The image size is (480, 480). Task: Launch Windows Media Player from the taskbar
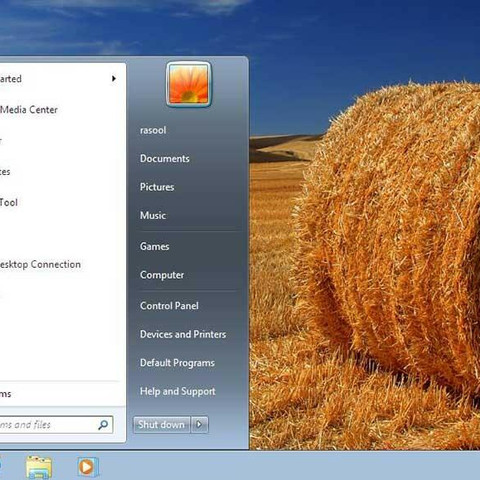[x=88, y=467]
